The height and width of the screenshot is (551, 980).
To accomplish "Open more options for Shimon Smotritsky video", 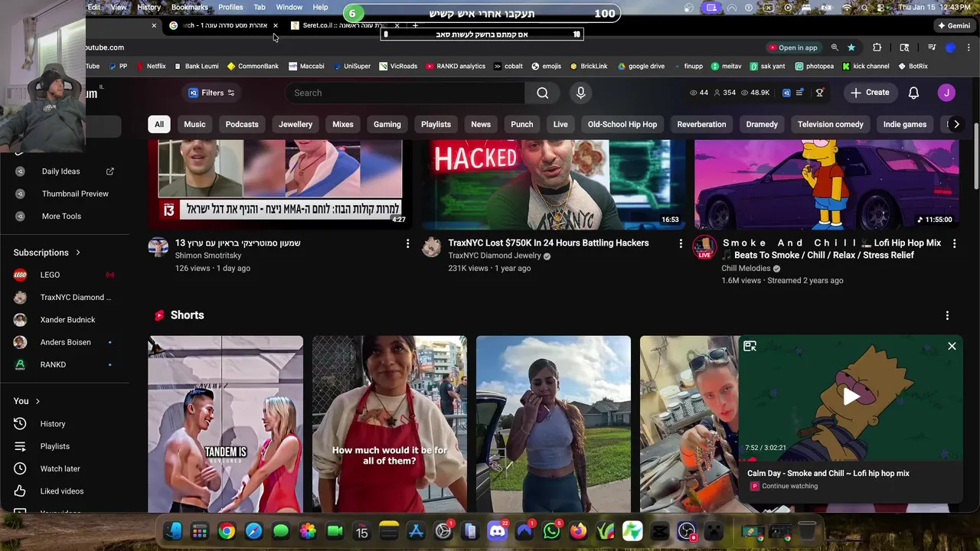I will pos(407,243).
